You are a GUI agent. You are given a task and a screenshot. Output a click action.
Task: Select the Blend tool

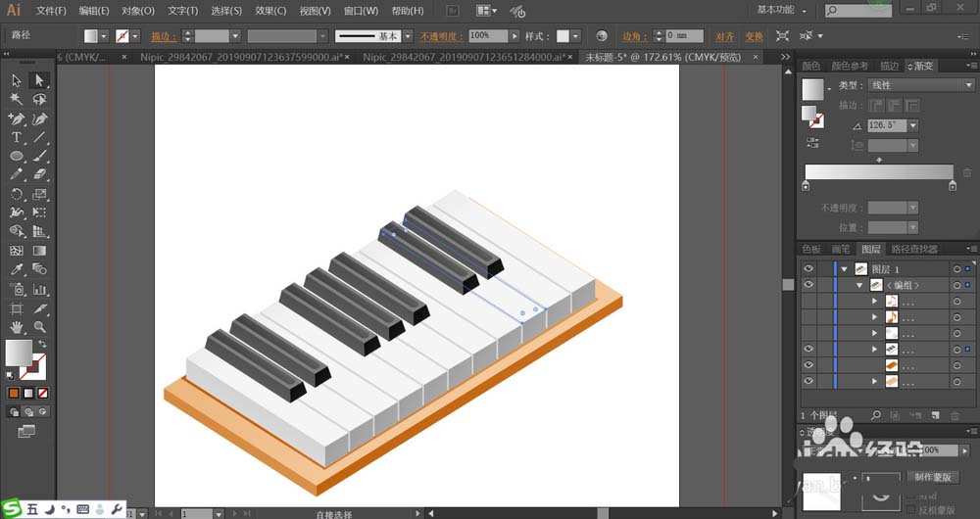[39, 269]
